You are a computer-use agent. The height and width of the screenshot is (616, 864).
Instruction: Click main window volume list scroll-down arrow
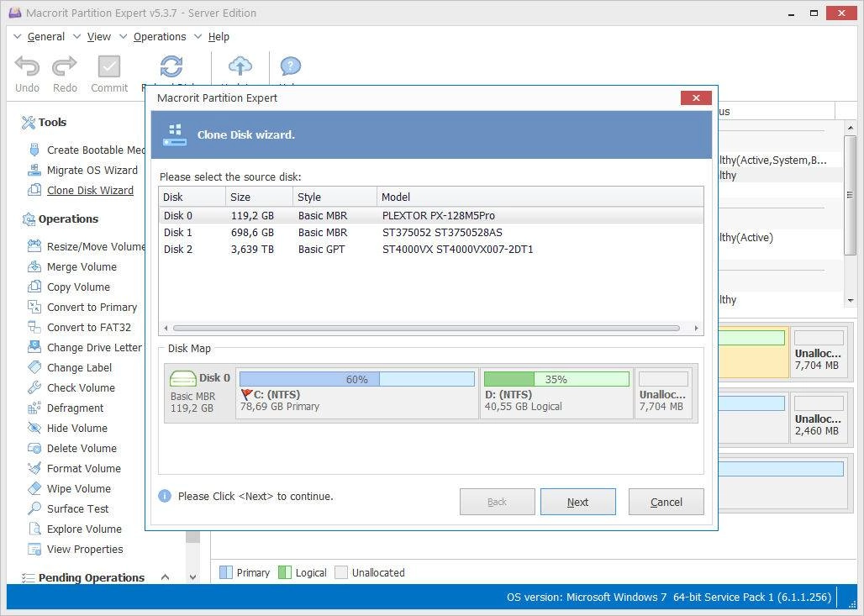pyautogui.click(x=851, y=300)
